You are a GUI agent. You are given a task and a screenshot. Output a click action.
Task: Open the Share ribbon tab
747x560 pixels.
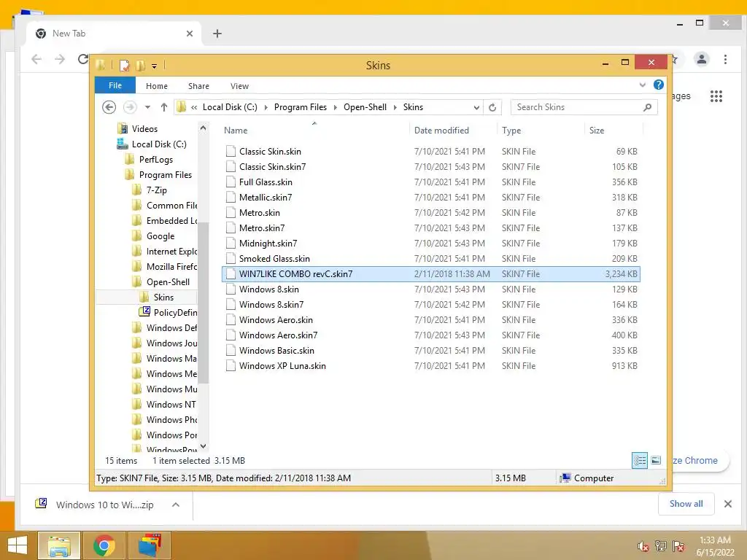pyautogui.click(x=198, y=86)
